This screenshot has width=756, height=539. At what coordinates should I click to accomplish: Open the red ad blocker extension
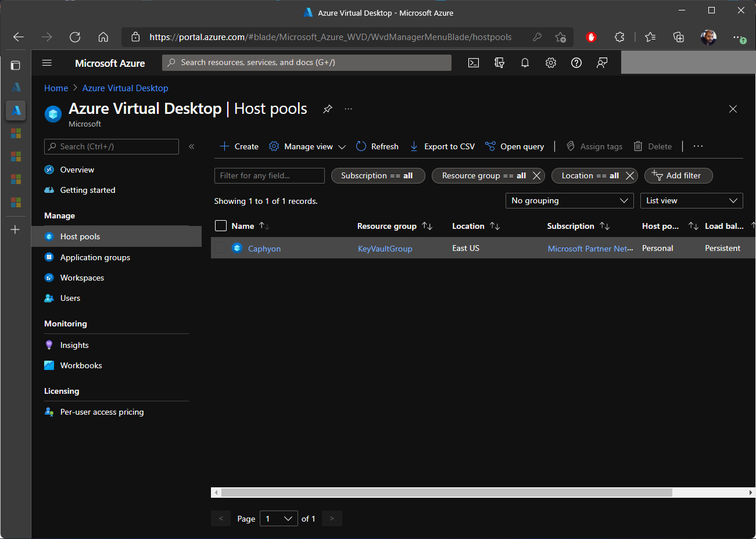(591, 37)
